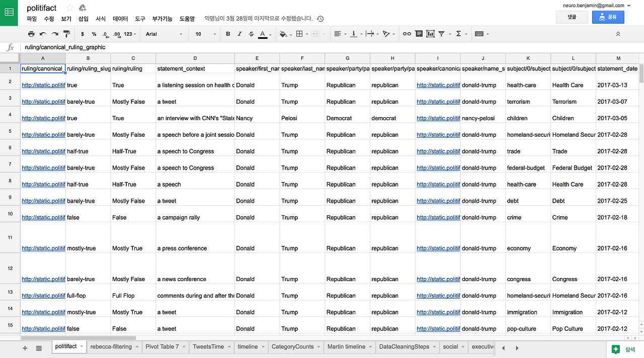644x358 pixels.
Task: Open horizontal align options
Action: coord(340,34)
